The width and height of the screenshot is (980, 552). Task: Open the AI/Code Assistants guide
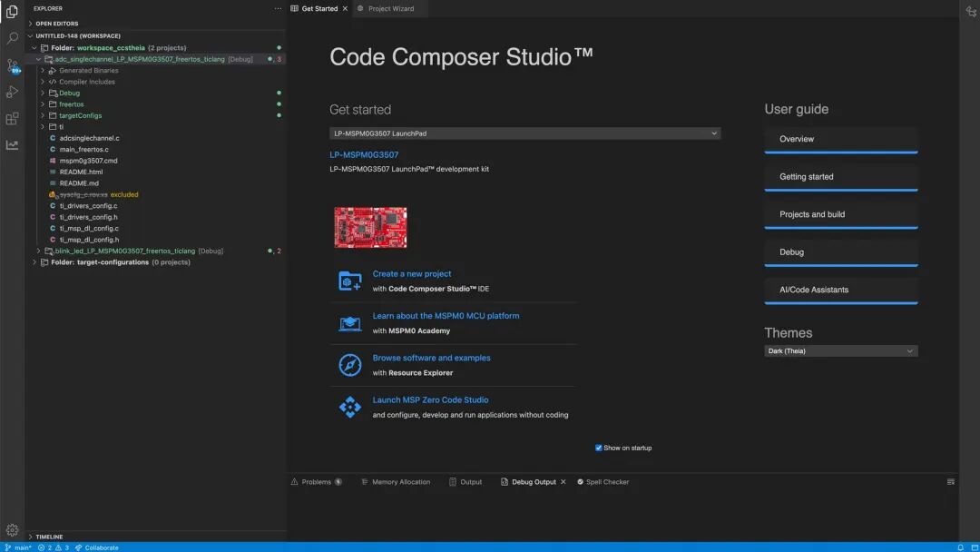(x=840, y=291)
